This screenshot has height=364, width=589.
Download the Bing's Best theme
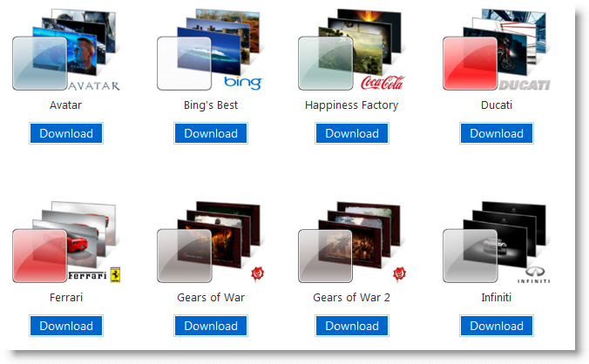[x=211, y=133]
